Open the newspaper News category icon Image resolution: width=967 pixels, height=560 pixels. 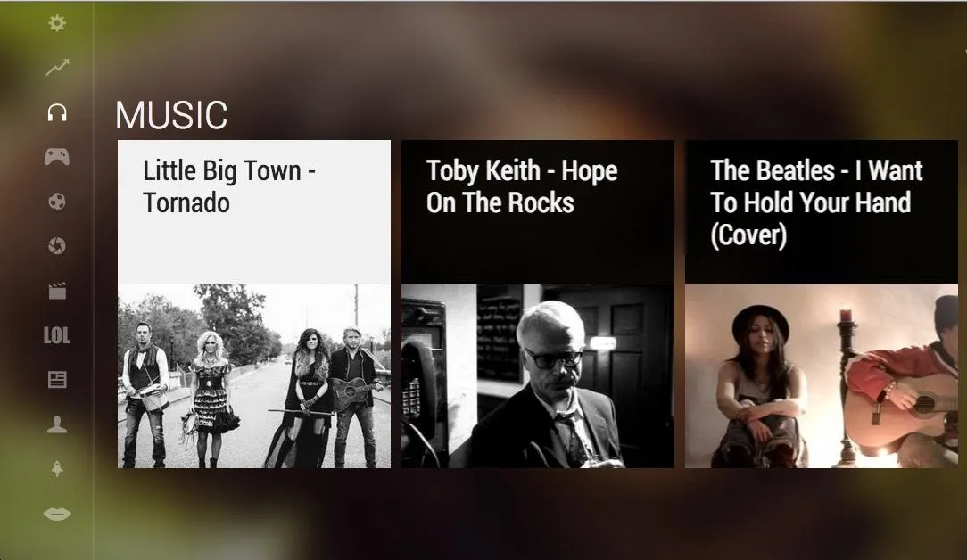57,379
